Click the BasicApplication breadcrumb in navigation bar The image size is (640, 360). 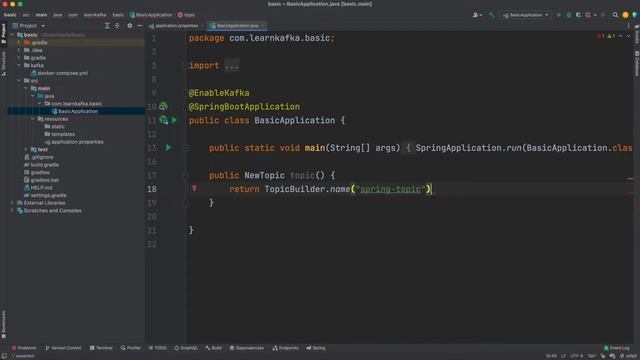[151, 15]
